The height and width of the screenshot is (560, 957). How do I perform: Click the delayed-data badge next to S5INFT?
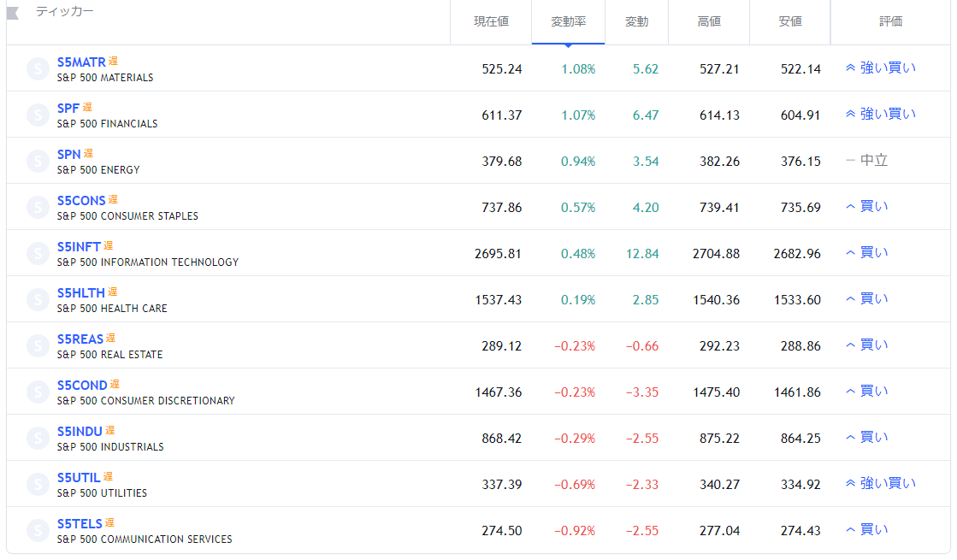click(108, 246)
